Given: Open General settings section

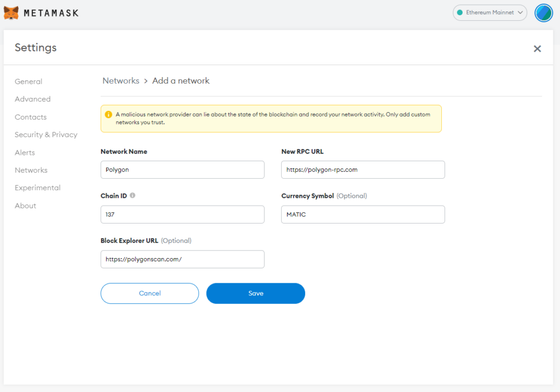Looking at the screenshot, I should pos(28,81).
